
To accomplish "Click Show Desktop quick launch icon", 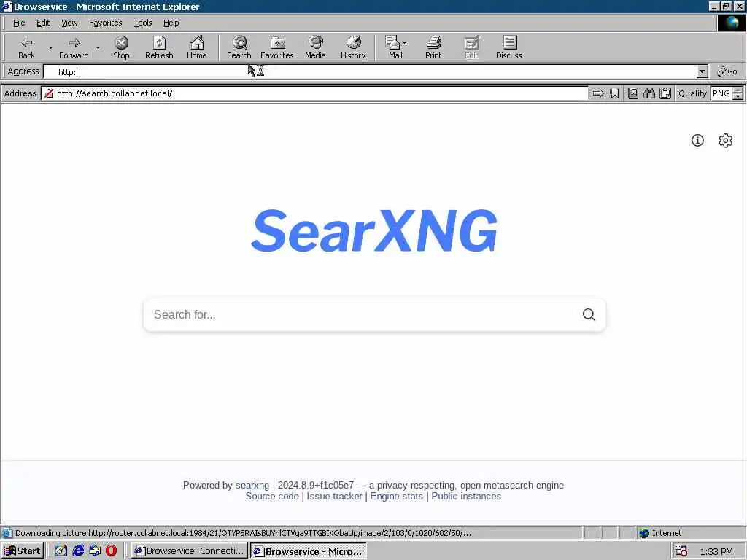I will click(x=61, y=551).
